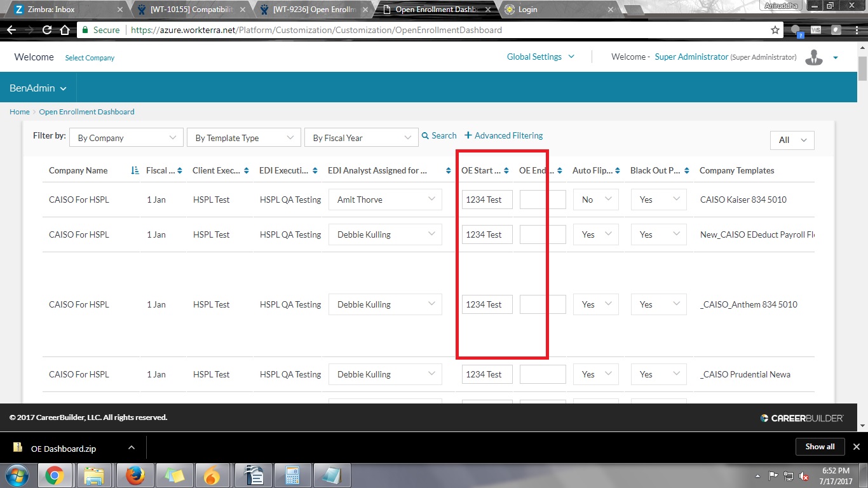Screen dimensions: 868x488
Task: Click Chrome bookmark star icon in address bar
Action: (775, 30)
